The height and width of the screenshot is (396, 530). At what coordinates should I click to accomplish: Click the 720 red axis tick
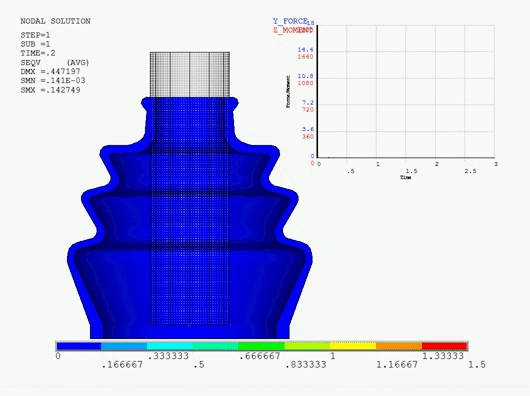[308, 110]
